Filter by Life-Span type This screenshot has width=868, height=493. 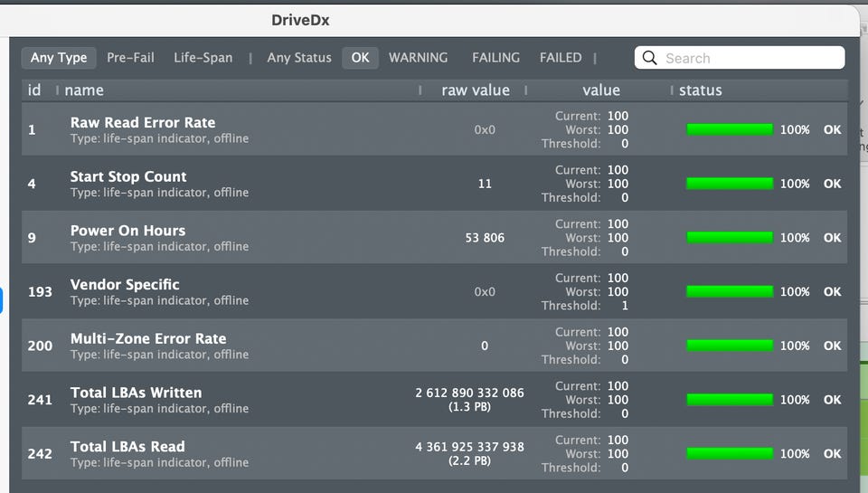point(203,58)
